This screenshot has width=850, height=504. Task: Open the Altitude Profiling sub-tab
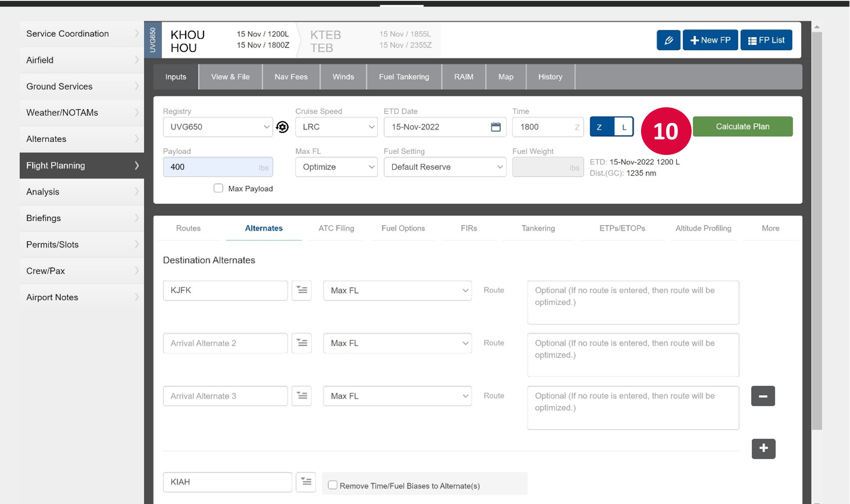tap(703, 228)
